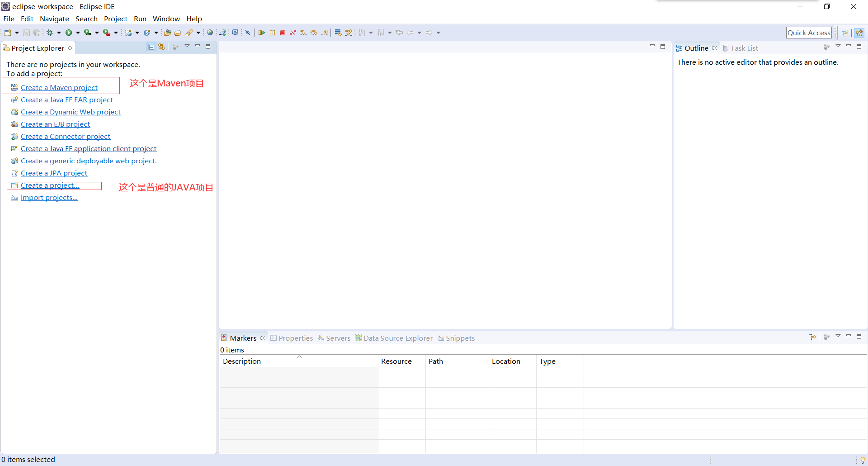The image size is (868, 466).
Task: Click the New Servlet icon
Action: tap(147, 33)
